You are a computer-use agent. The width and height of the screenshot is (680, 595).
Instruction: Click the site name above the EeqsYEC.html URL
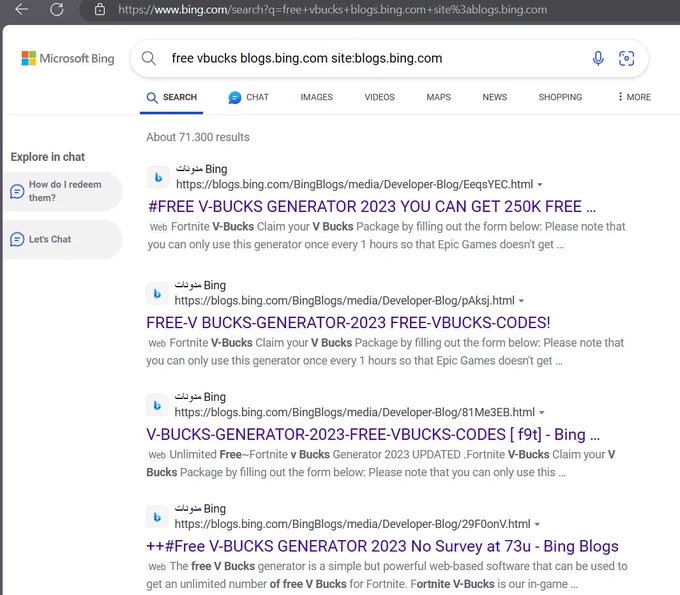coord(201,169)
